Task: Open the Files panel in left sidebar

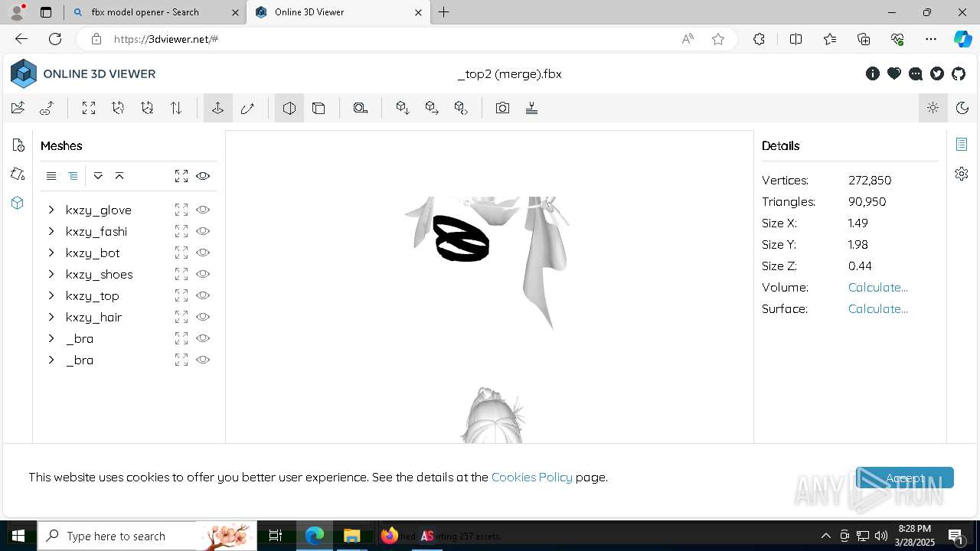Action: (18, 145)
